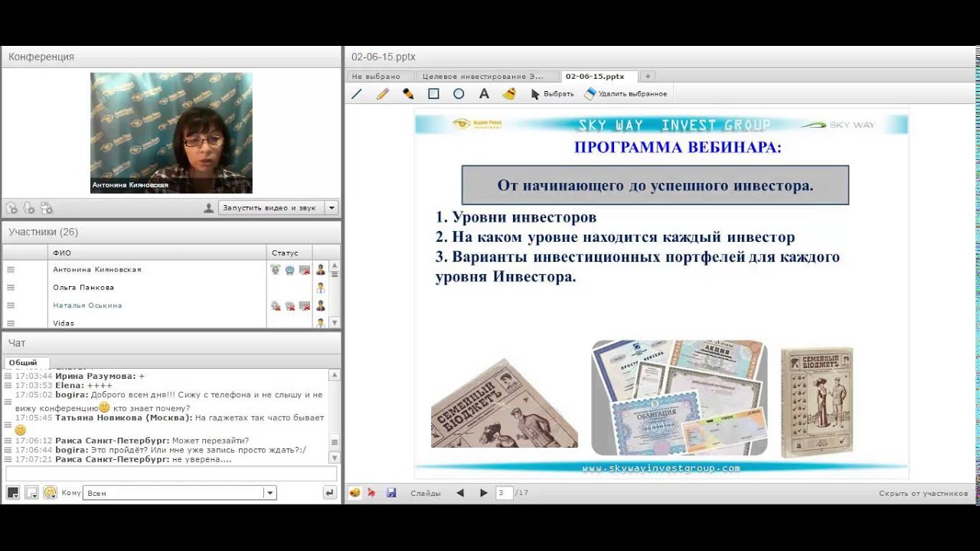This screenshot has width=980, height=551.
Task: Click Удалить выбранное eraser button
Action: click(x=626, y=94)
